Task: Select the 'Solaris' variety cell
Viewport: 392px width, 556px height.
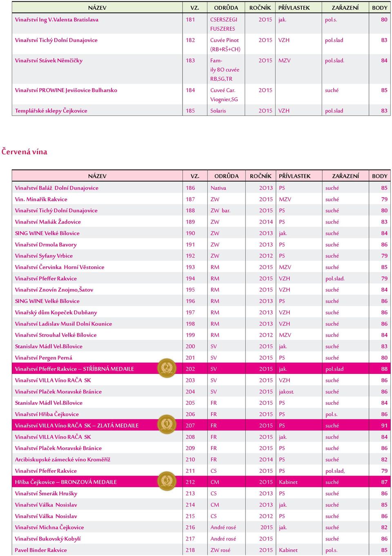Action: [x=218, y=111]
